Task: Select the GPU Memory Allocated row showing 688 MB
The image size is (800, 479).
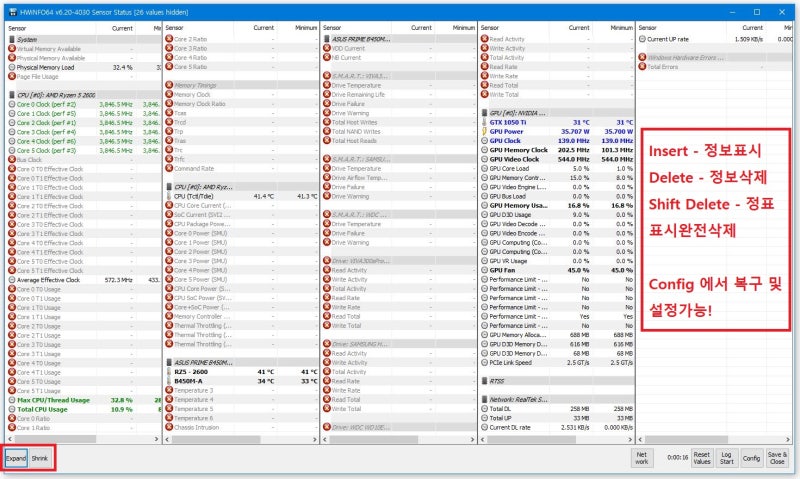Action: click(x=557, y=335)
